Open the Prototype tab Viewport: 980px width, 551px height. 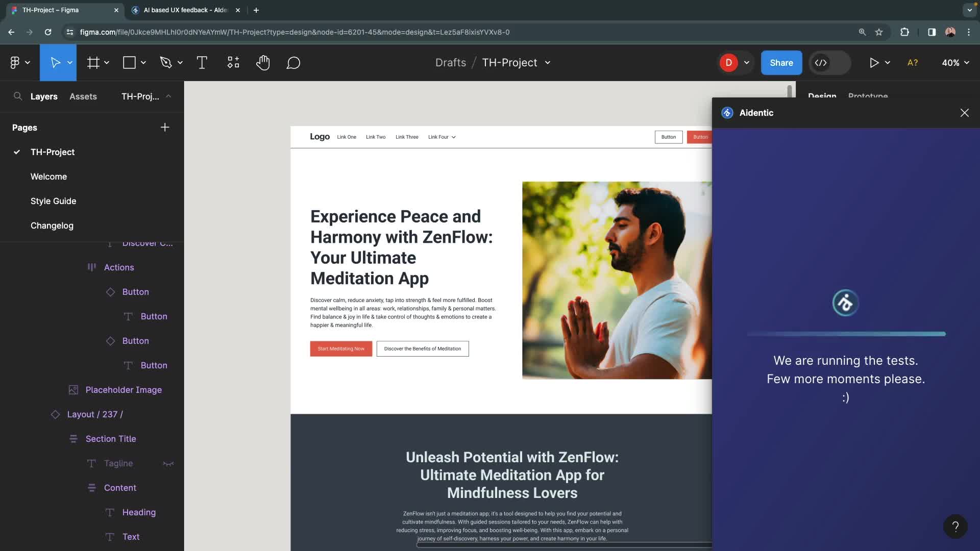[x=868, y=96]
